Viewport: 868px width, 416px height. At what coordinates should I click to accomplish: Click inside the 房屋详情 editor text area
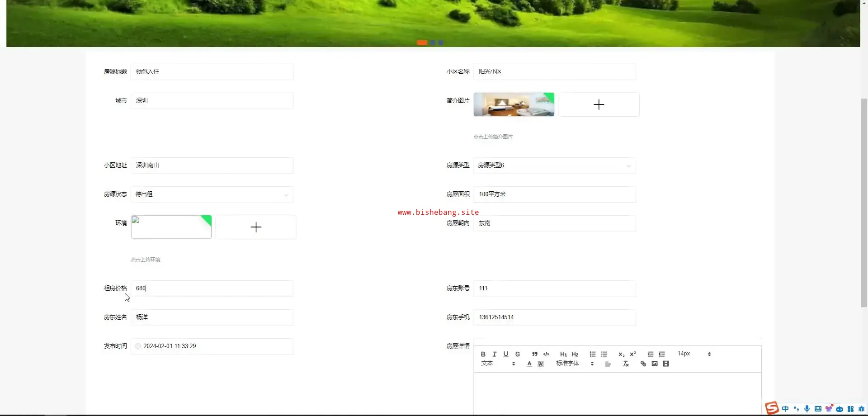tap(618, 393)
